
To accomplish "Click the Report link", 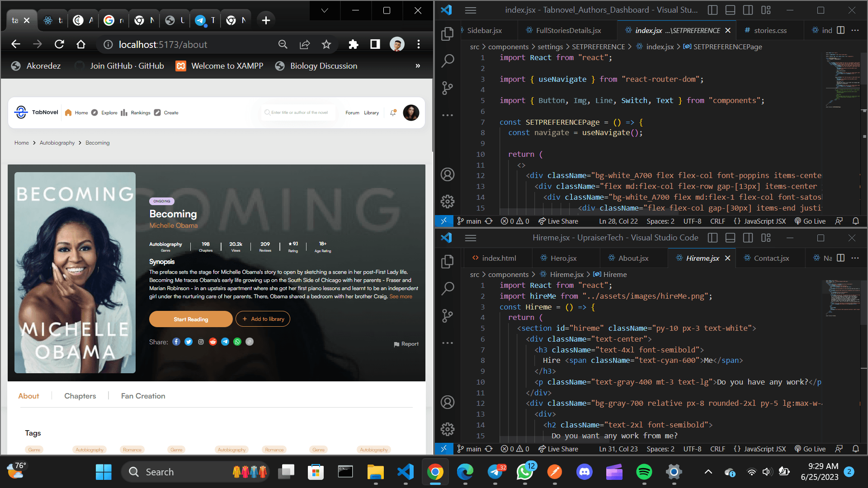I will pos(406,344).
